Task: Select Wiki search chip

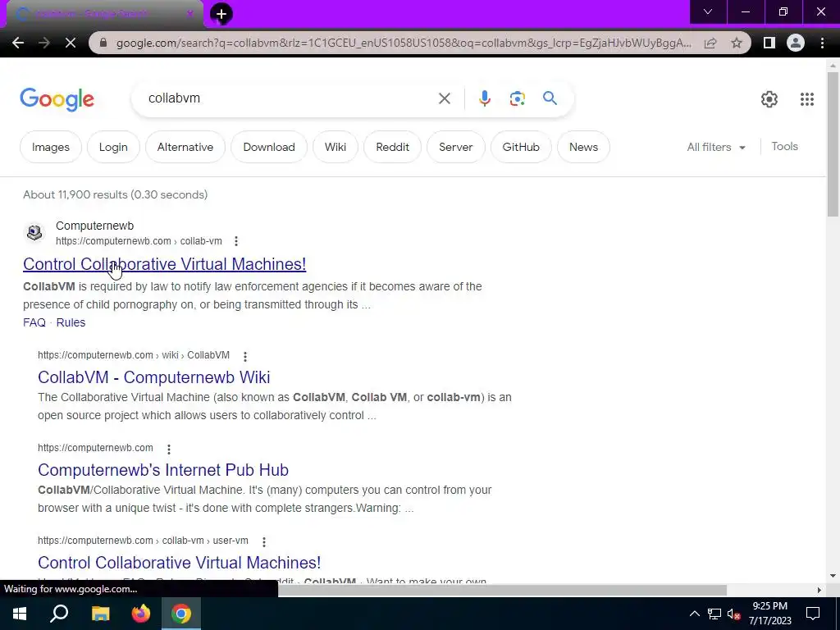Action: click(336, 147)
